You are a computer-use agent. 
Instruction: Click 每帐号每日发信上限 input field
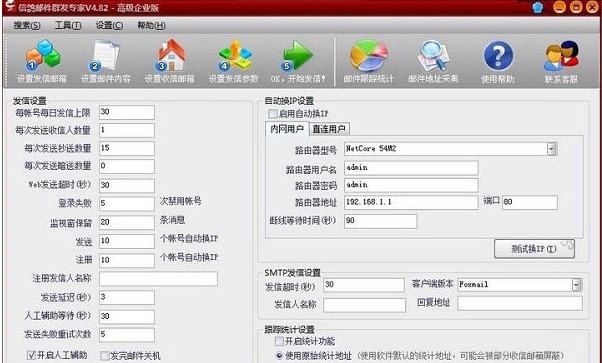coord(127,113)
